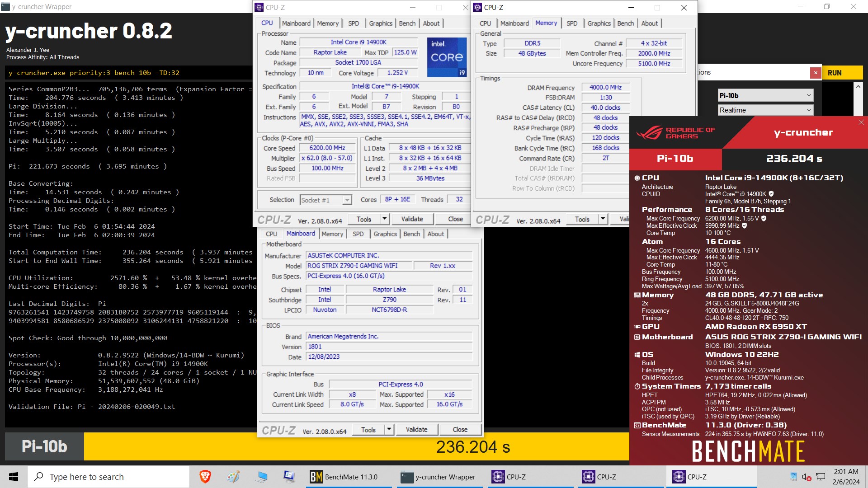868x488 pixels.
Task: Open About tab in CPU-Z Mainboard window
Action: tap(435, 234)
